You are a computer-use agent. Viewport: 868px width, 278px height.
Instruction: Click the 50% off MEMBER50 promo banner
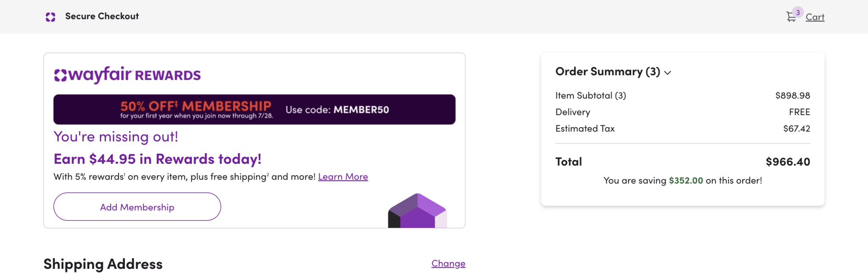click(x=254, y=109)
